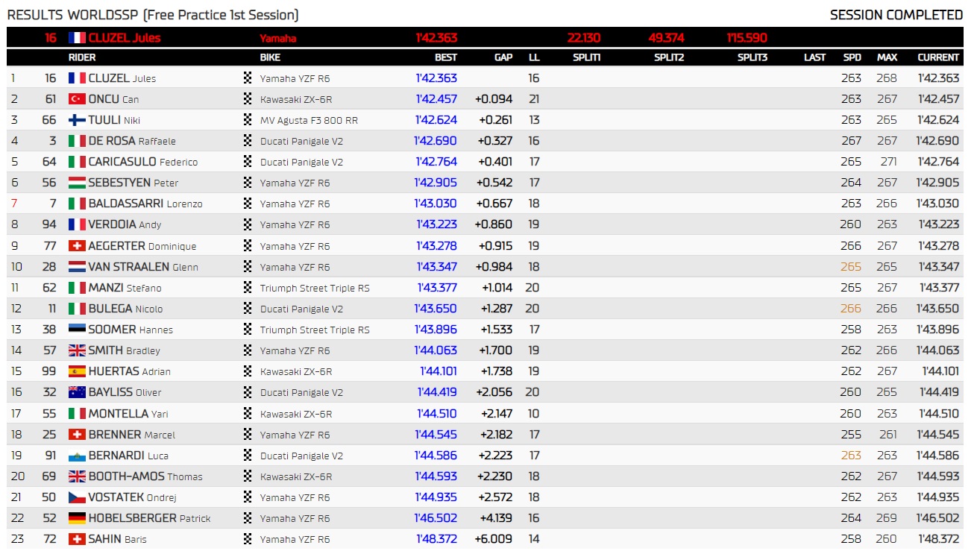Click the BIKE column header

coord(270,57)
